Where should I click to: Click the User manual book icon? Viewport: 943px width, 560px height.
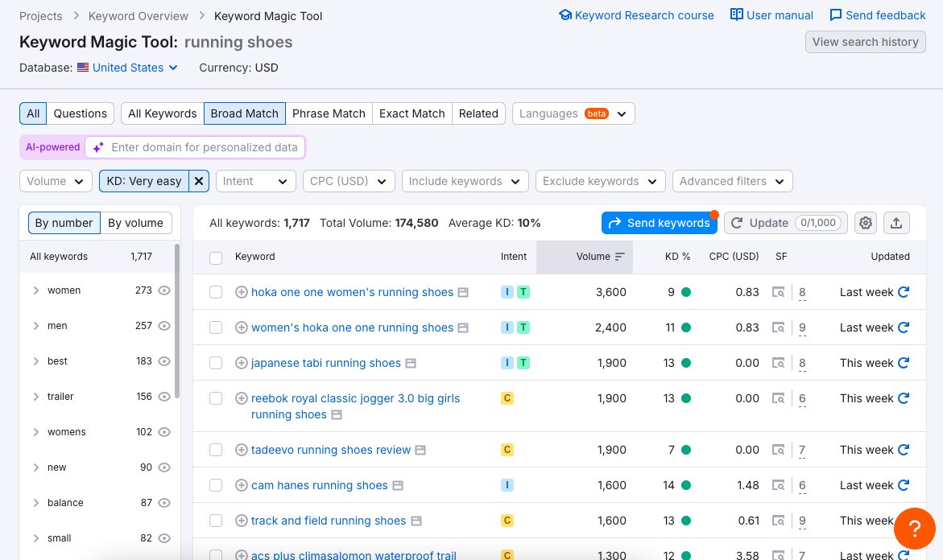pos(735,14)
